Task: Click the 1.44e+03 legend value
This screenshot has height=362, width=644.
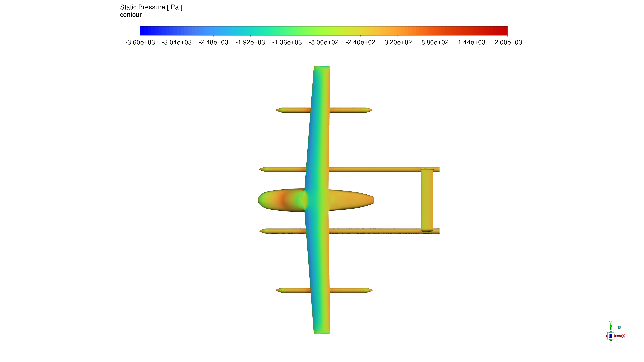Action: tap(471, 42)
